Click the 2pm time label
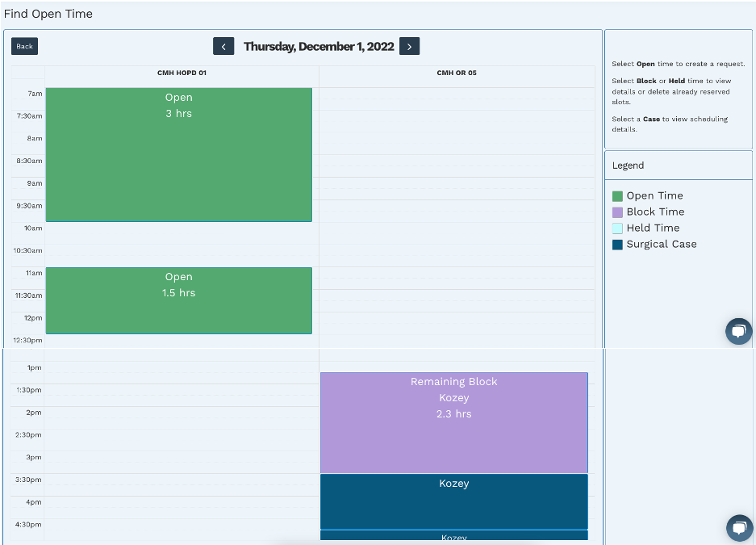756x545 pixels. (x=34, y=413)
